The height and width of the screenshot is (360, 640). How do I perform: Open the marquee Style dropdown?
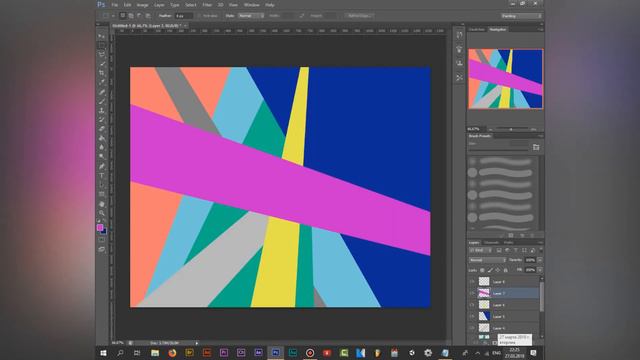(251, 16)
